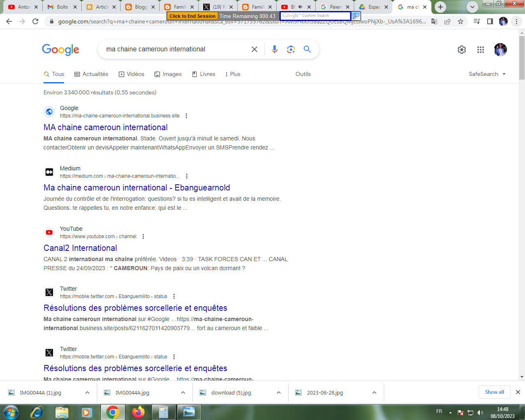525x420 pixels.
Task: Click the Google logo
Action: (61, 50)
